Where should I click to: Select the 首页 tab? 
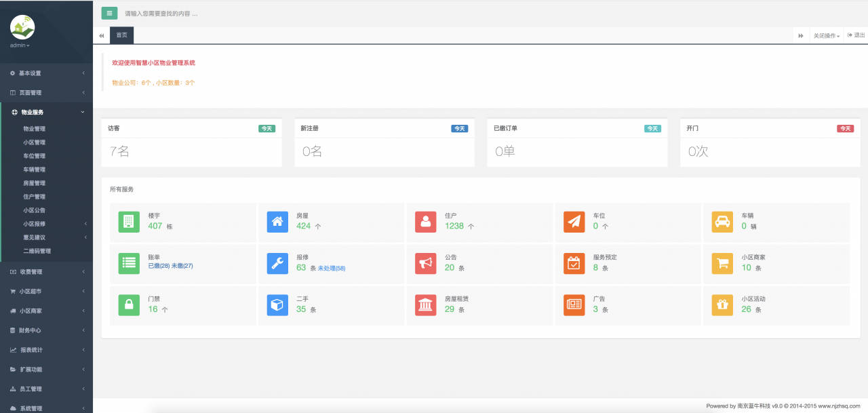(122, 35)
